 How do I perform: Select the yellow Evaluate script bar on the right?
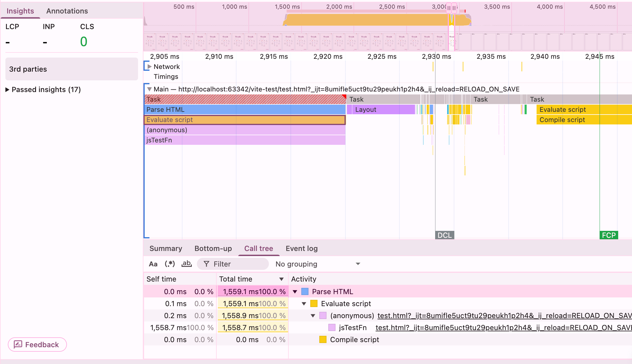[584, 109]
